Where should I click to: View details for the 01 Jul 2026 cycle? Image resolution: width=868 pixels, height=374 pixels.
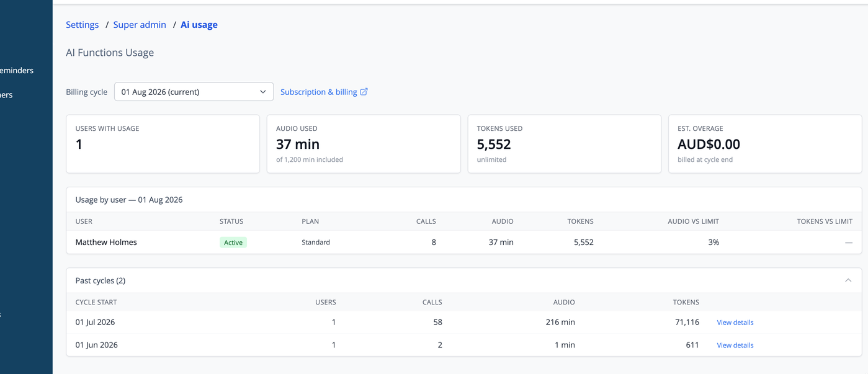coord(735,323)
